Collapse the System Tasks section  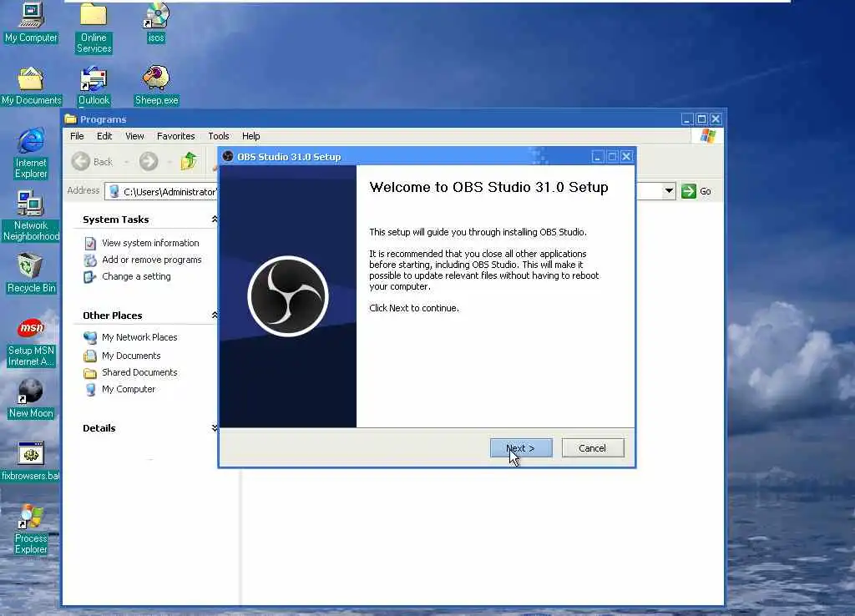(215, 220)
